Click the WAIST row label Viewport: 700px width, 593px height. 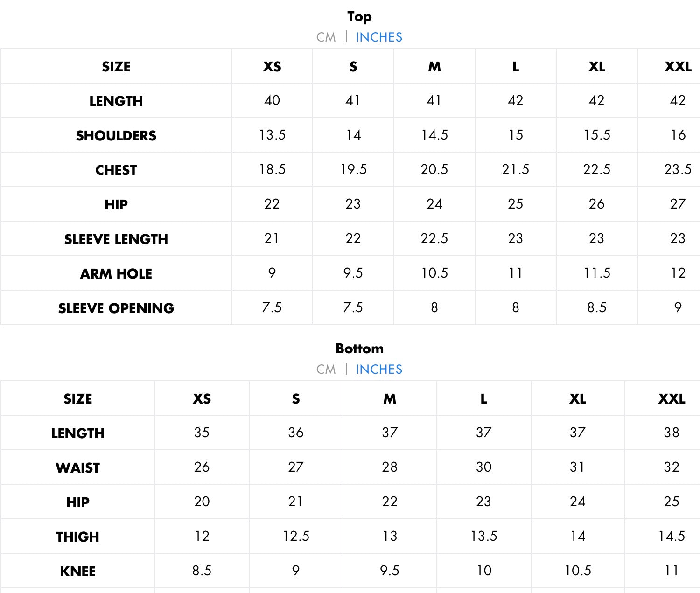pyautogui.click(x=78, y=468)
